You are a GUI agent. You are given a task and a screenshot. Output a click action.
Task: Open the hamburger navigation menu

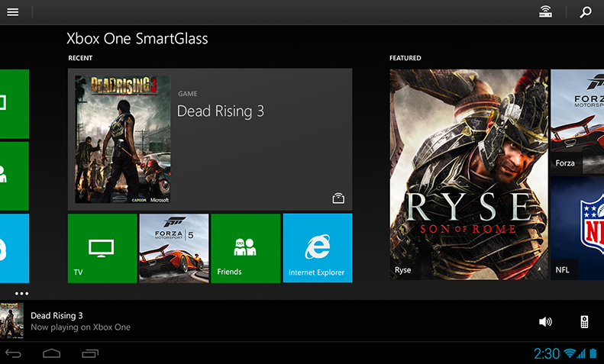point(13,12)
